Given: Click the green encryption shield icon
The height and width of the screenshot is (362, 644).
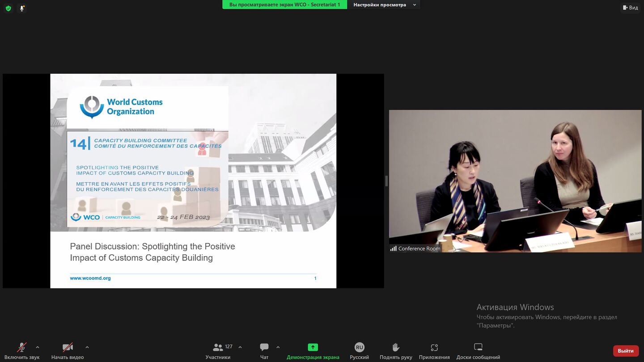Looking at the screenshot, I should click(8, 8).
